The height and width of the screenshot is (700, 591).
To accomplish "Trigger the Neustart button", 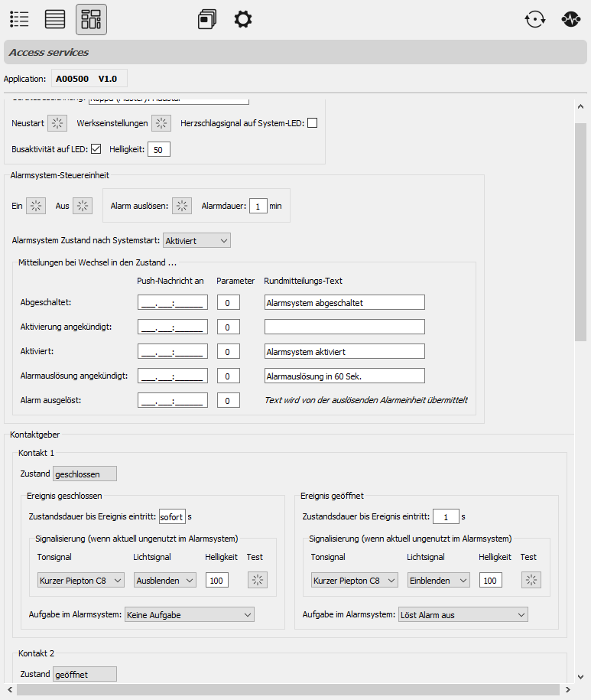I will (57, 123).
